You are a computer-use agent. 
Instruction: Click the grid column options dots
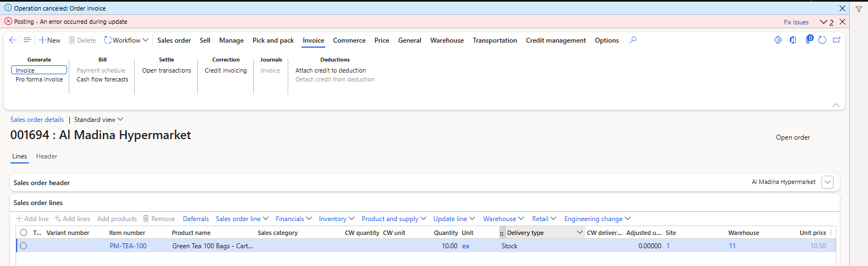830,233
